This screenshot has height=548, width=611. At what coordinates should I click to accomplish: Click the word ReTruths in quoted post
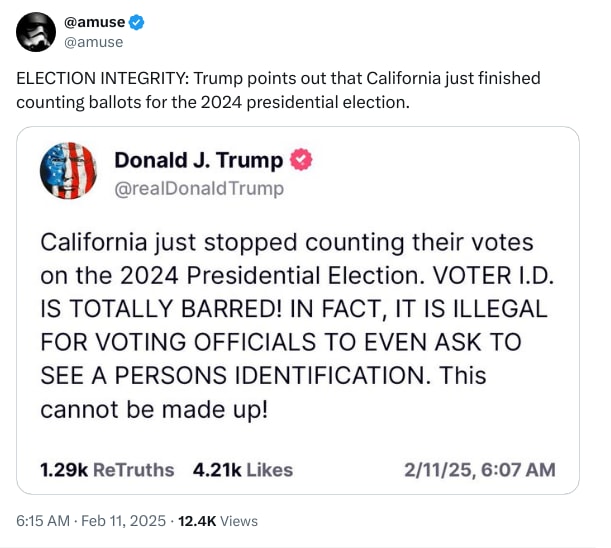(133, 470)
